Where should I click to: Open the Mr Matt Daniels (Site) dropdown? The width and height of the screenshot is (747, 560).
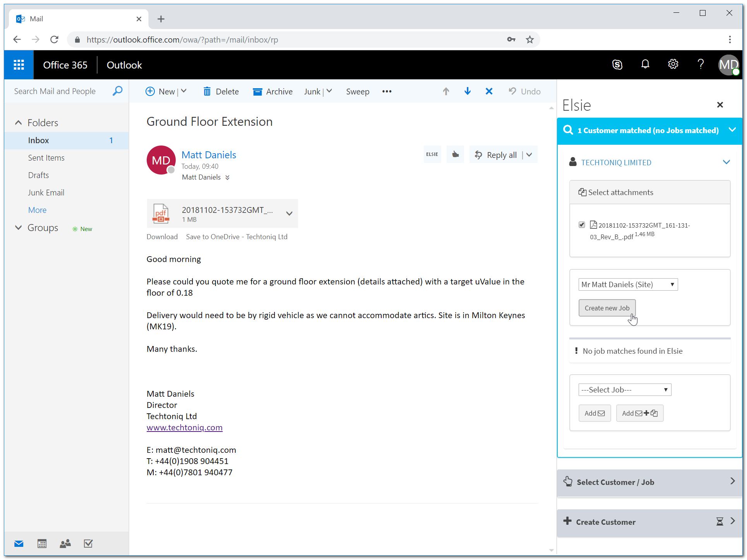(x=628, y=284)
